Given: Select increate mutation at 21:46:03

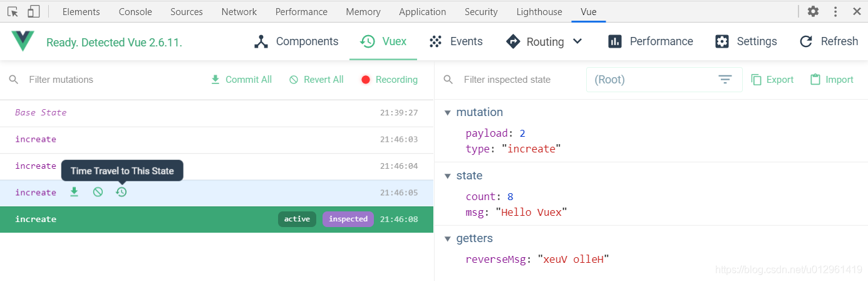Looking at the screenshot, I should click(217, 139).
